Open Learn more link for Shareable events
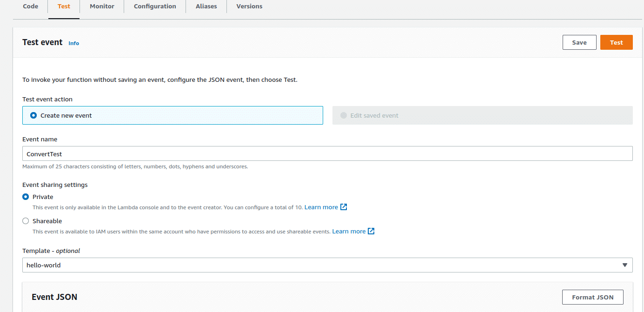 [349, 231]
